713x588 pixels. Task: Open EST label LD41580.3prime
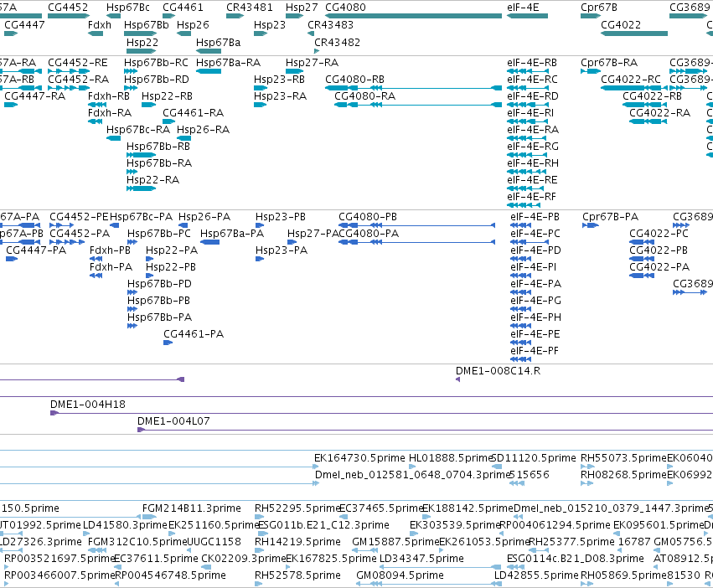click(x=126, y=525)
